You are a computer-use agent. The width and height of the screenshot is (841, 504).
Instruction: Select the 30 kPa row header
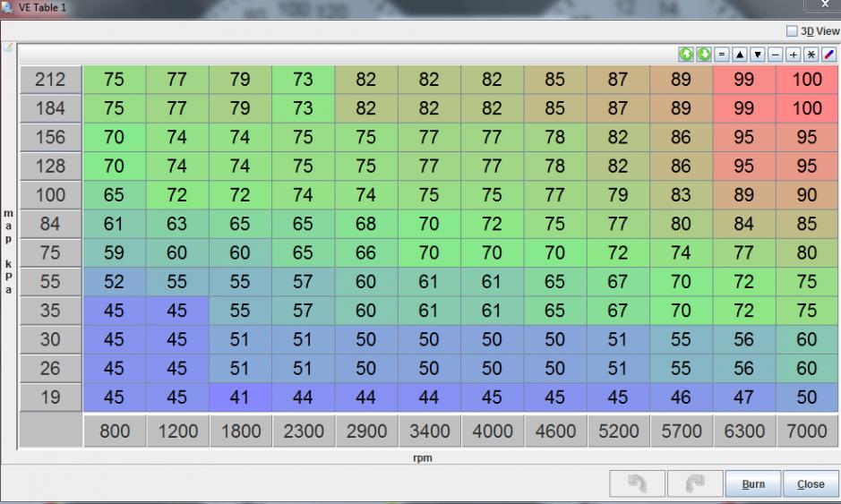(x=50, y=339)
